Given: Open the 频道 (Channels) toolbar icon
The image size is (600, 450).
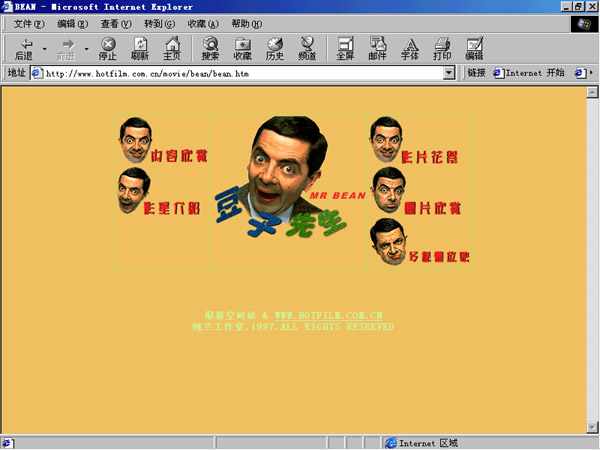Looking at the screenshot, I should click(307, 49).
